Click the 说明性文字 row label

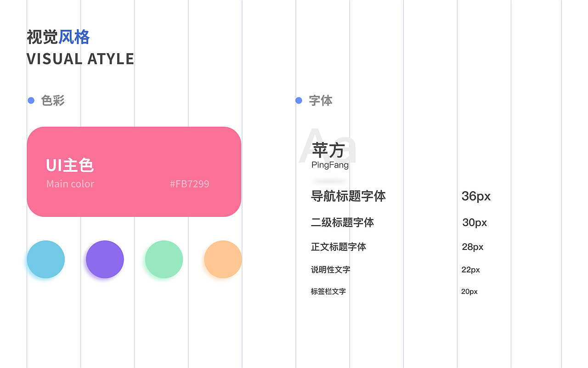331,270
